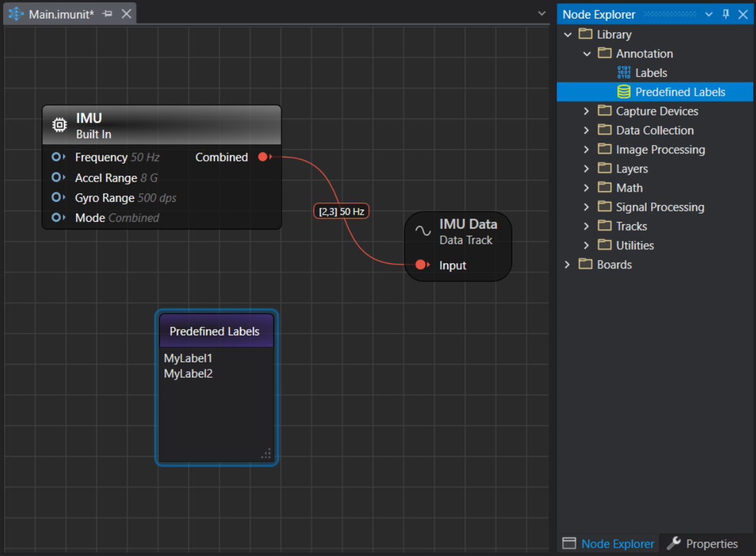Screen dimensions: 756x556
Task: Click the Predefined Labels database icon
Action: click(x=624, y=92)
